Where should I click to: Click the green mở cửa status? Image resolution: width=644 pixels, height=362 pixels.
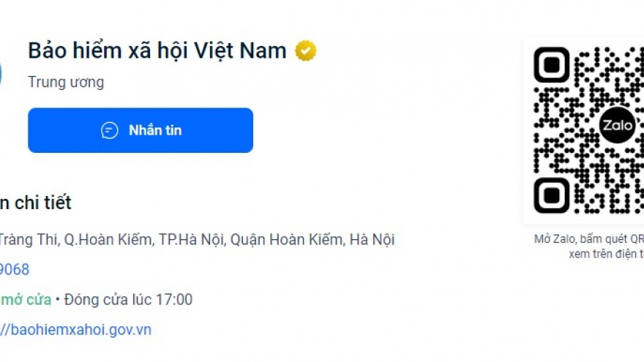[x=26, y=300]
